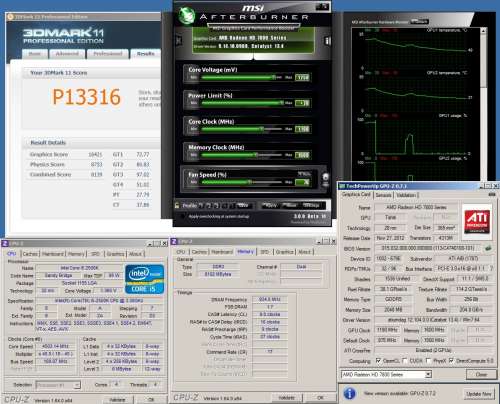Click OK in the CPU-Z Memory window

click(x=320, y=398)
